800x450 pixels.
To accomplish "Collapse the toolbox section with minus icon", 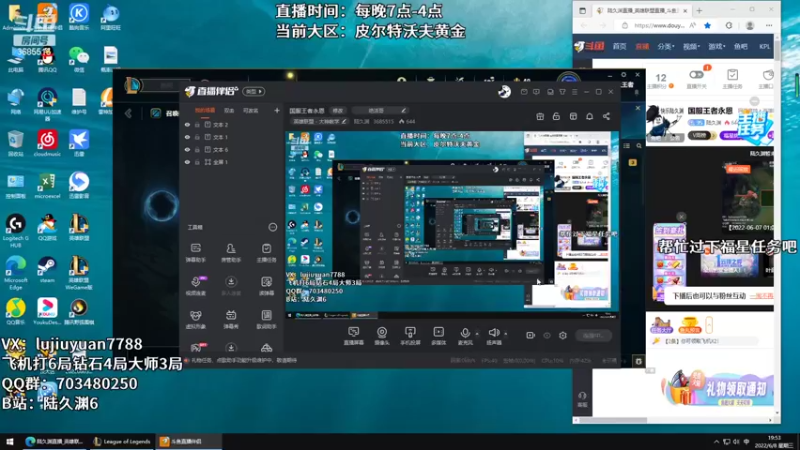I will point(273,227).
